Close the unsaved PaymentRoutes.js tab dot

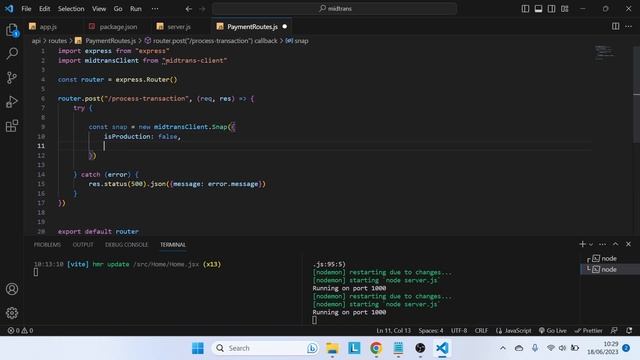coord(285,27)
